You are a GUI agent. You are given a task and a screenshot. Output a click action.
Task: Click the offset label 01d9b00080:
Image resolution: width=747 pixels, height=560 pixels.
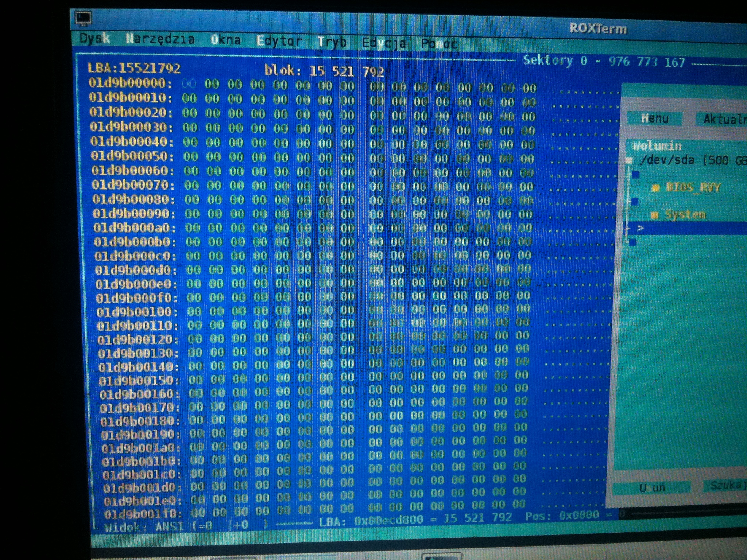(x=133, y=199)
